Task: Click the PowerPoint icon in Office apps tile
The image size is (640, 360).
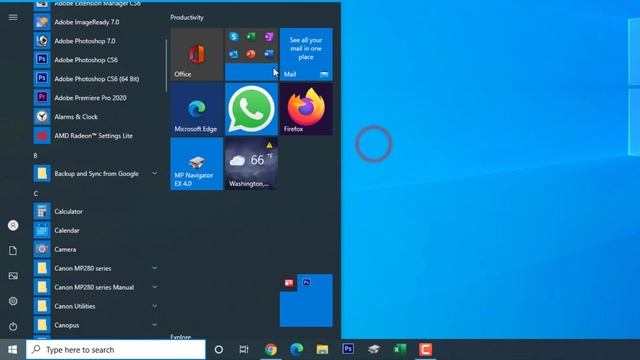Action: 251,54
